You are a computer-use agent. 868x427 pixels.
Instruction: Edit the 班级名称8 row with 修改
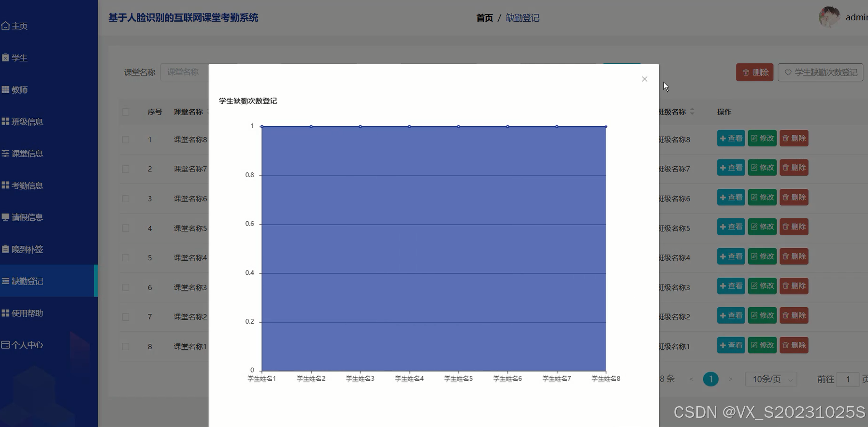(762, 139)
